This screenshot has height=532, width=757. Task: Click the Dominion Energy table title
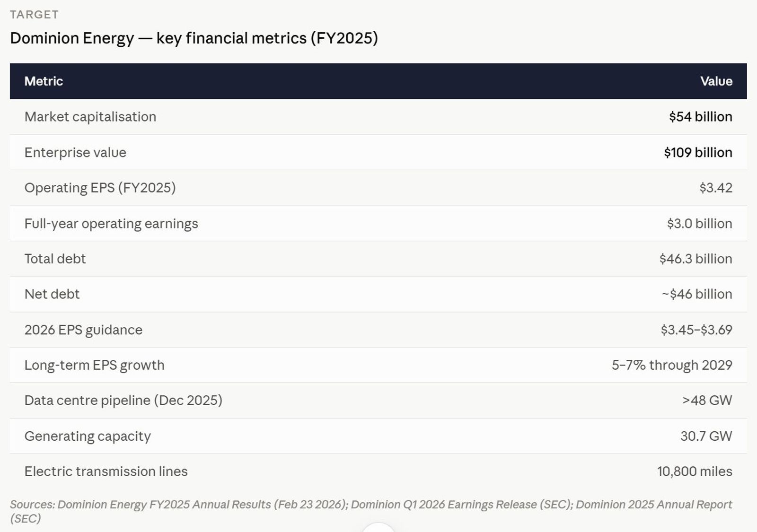pyautogui.click(x=194, y=38)
